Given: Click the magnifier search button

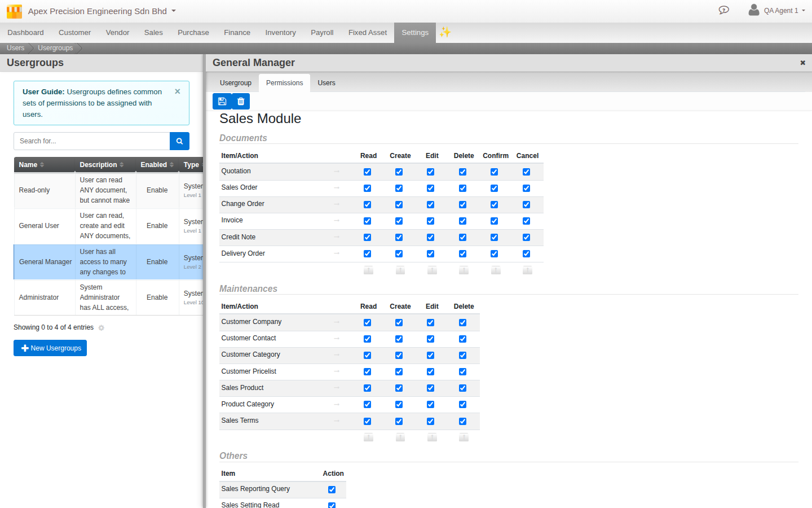Looking at the screenshot, I should 179,141.
